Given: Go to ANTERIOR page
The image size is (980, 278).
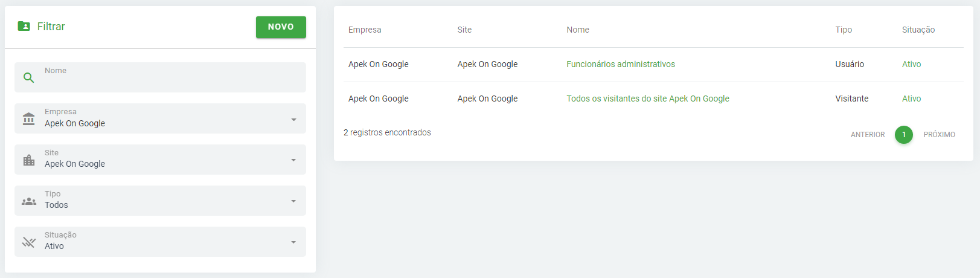Looking at the screenshot, I should pos(867,135).
